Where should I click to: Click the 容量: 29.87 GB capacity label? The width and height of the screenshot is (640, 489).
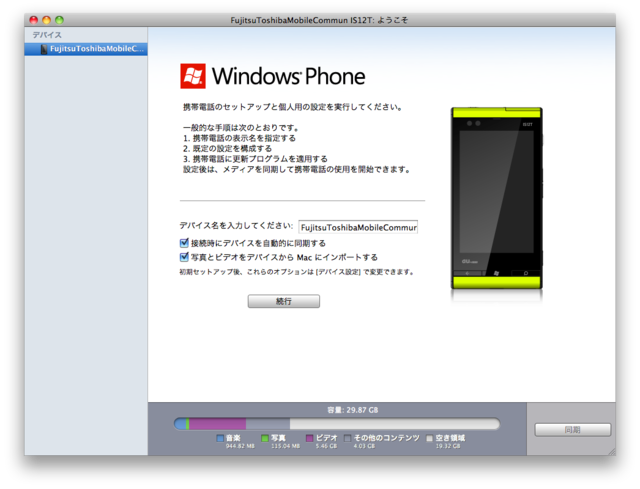(x=353, y=410)
